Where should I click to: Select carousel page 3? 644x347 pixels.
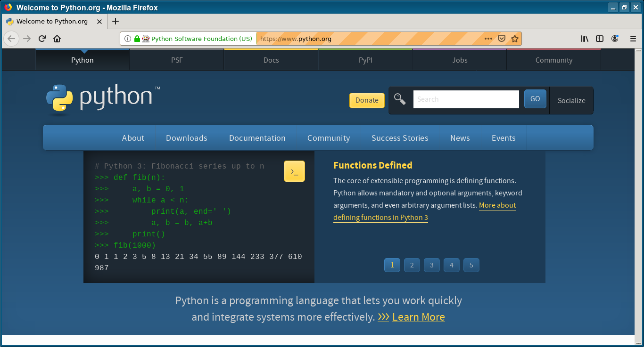click(x=431, y=265)
